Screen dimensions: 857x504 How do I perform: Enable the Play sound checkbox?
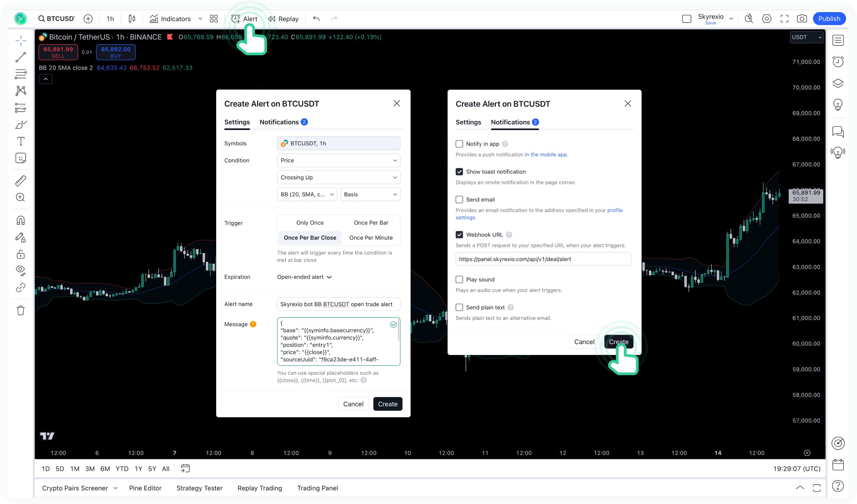tap(459, 279)
